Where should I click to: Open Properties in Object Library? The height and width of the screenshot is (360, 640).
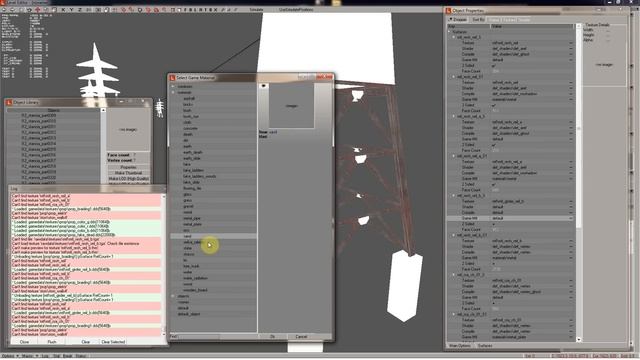(x=129, y=167)
